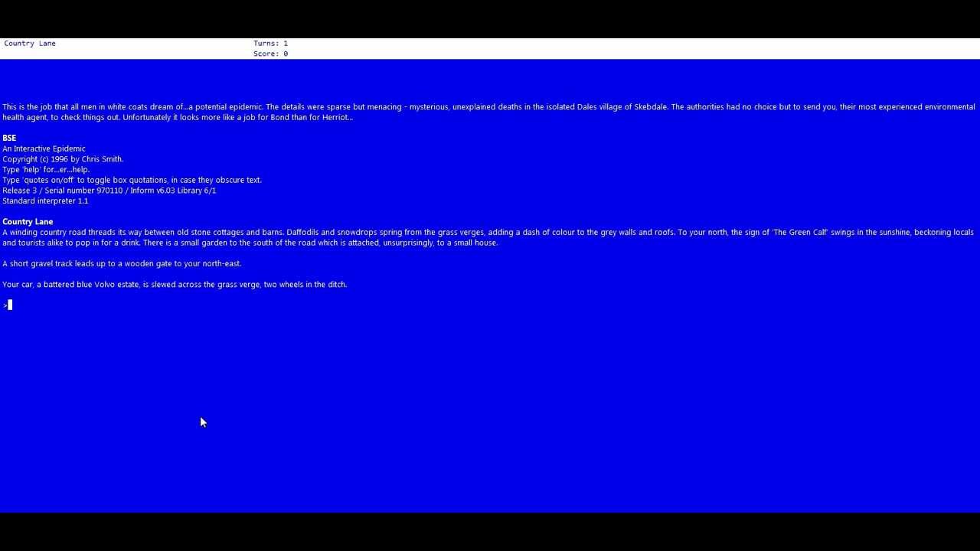Click 'Standard interpreter 1.1' text
The image size is (980, 551).
[x=45, y=201]
